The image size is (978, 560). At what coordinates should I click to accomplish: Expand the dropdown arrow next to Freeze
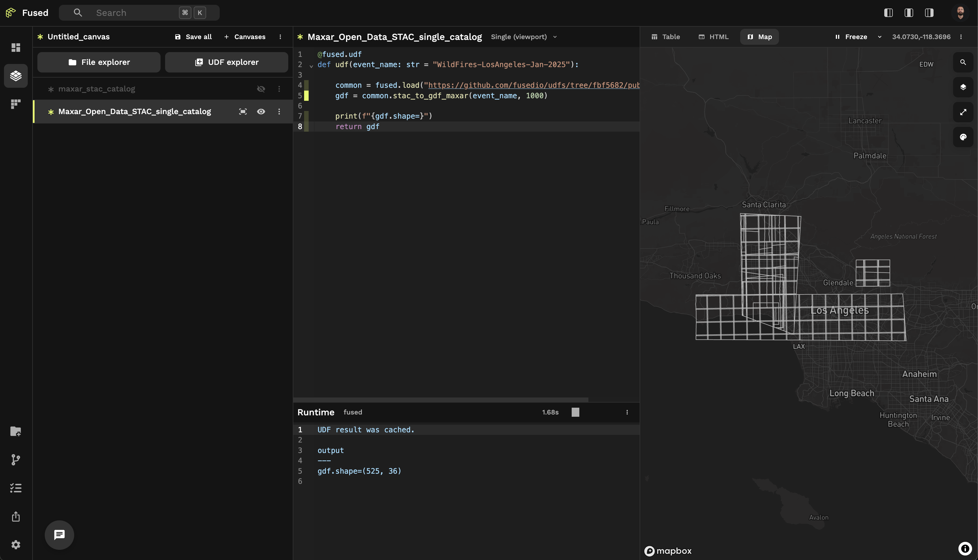tap(879, 37)
